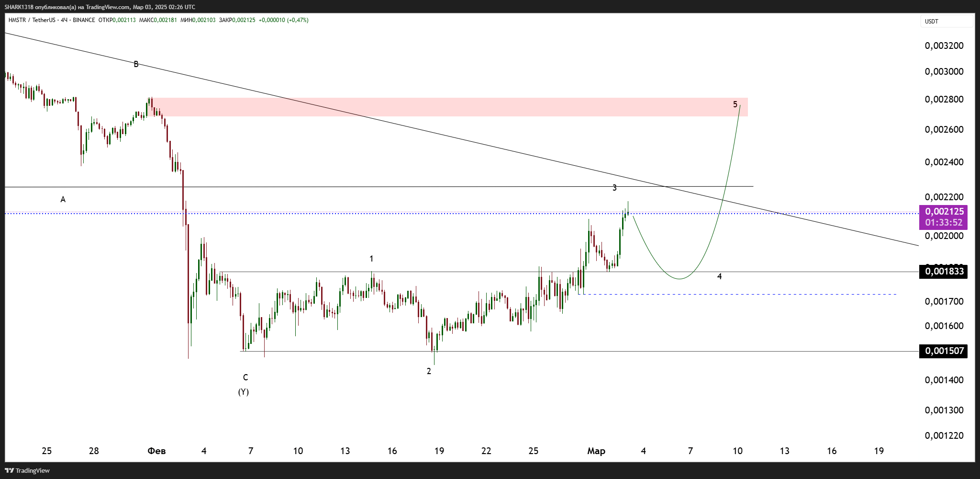Click the 0,002600 price axis label

tap(944, 129)
